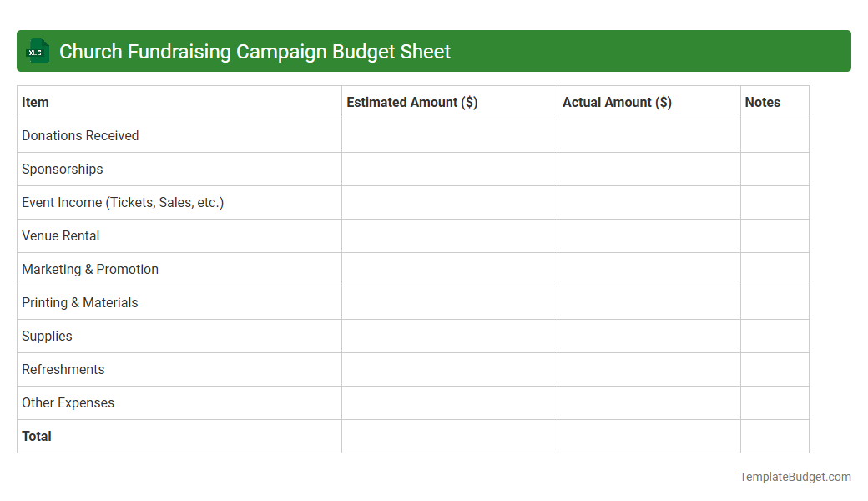Click the Donations Received row label
Image resolution: width=868 pixels, height=501 pixels.
(x=80, y=135)
